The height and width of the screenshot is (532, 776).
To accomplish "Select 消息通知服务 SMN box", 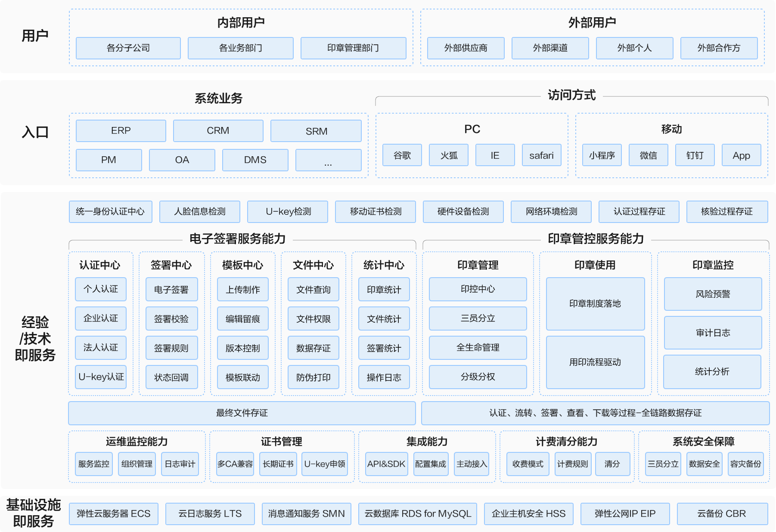I will coord(307,513).
